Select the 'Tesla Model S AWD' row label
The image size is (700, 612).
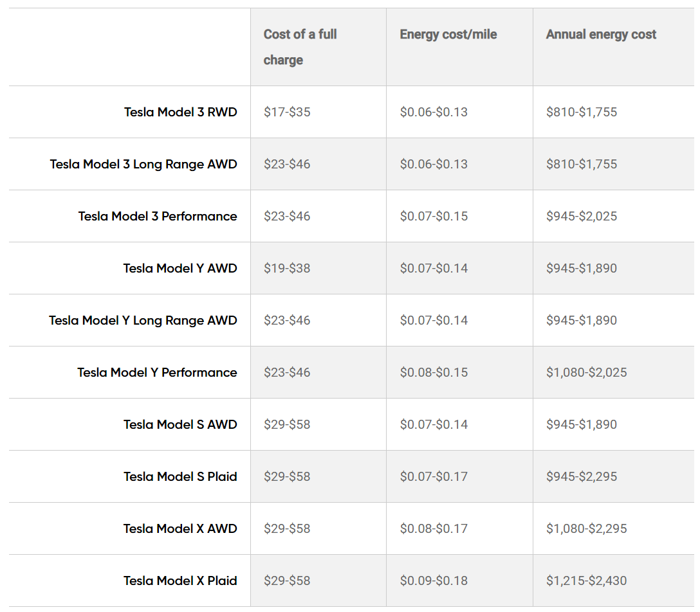click(x=180, y=424)
